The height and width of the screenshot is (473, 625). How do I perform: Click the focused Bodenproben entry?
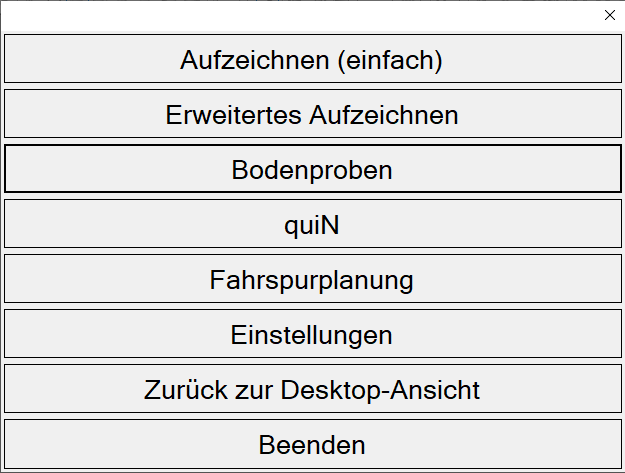pos(312,169)
